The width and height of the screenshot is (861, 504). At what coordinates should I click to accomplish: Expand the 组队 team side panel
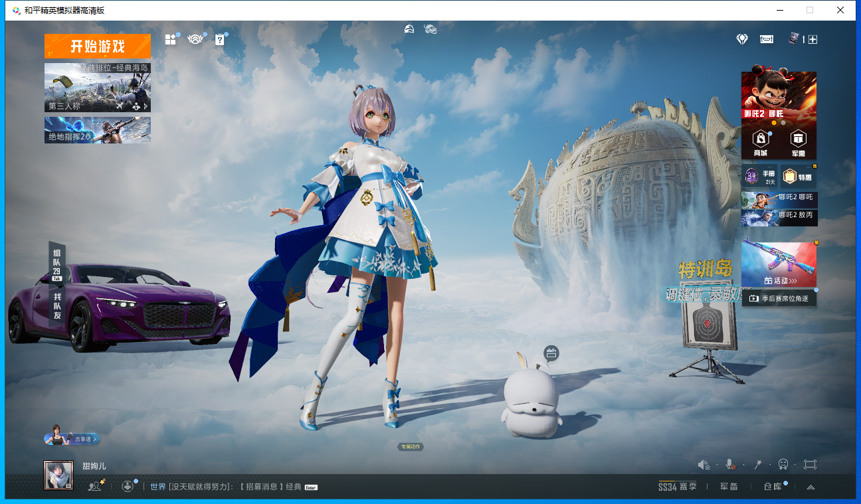pyautogui.click(x=57, y=262)
